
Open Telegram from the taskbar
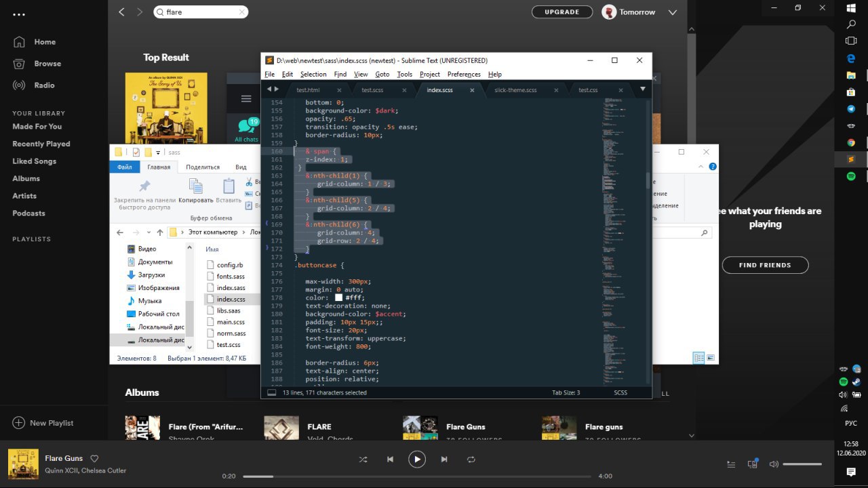click(851, 108)
